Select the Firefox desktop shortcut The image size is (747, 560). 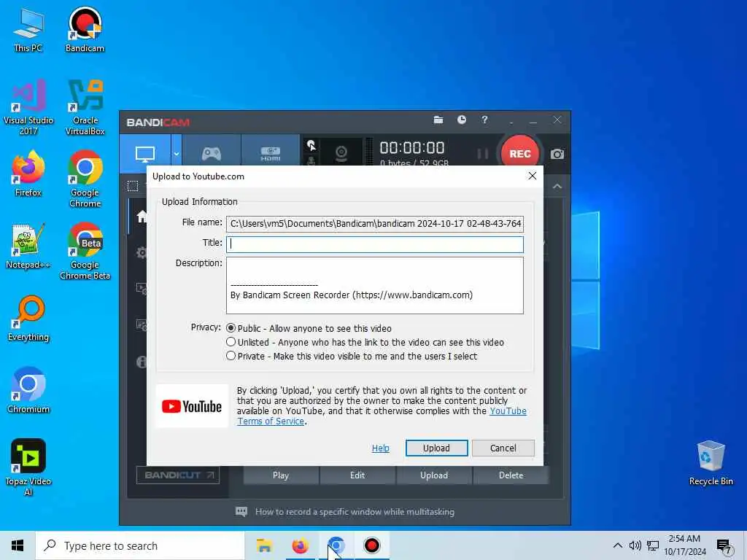28,174
